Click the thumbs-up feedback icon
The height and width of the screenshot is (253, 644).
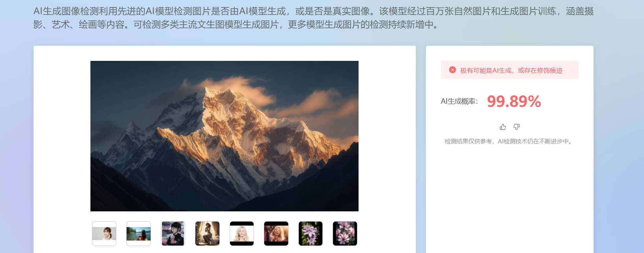point(502,127)
